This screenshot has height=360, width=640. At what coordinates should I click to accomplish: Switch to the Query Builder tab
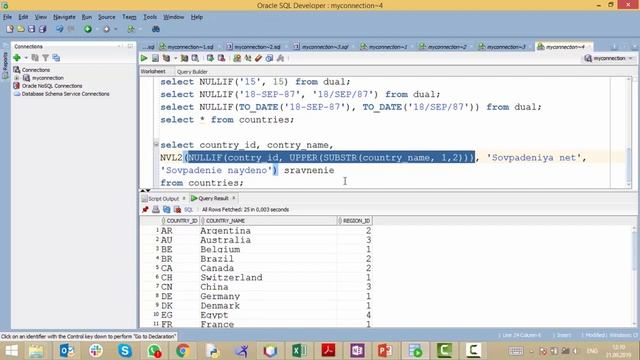point(192,71)
